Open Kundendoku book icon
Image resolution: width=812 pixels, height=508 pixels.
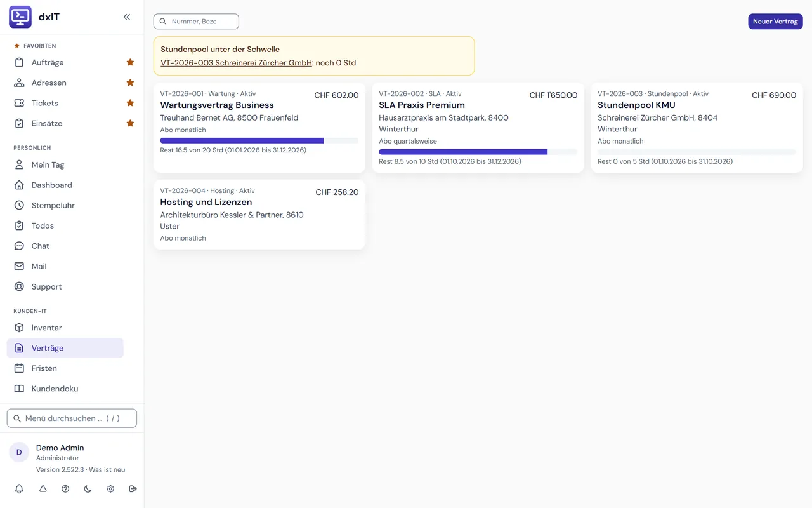(x=19, y=389)
